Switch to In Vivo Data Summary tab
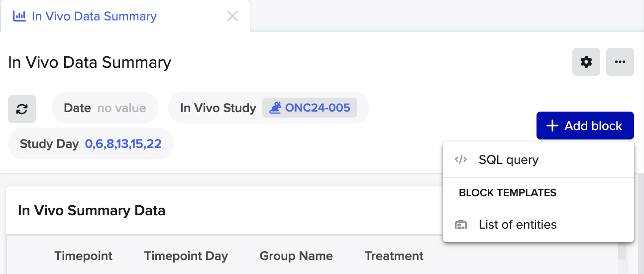 point(94,16)
